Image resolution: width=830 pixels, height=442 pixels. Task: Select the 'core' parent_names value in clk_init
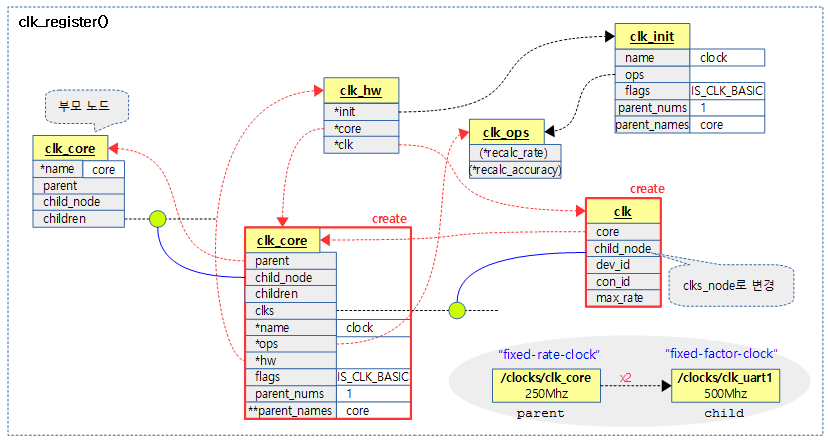[x=727, y=125]
